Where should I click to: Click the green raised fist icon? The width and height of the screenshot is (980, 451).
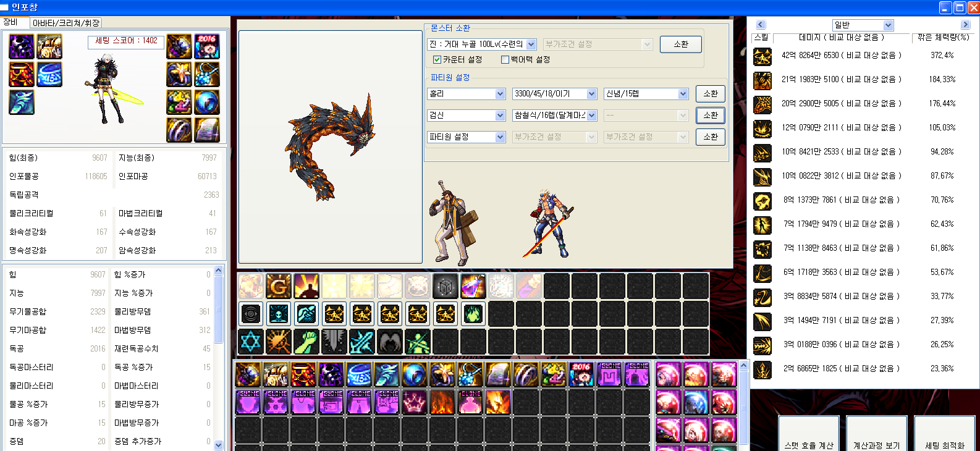306,342
